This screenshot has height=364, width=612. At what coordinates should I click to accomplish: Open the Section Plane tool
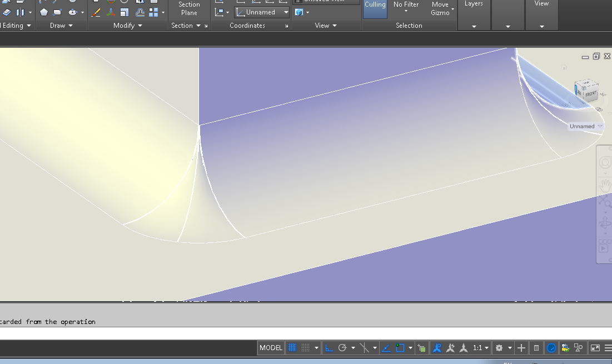(189, 8)
